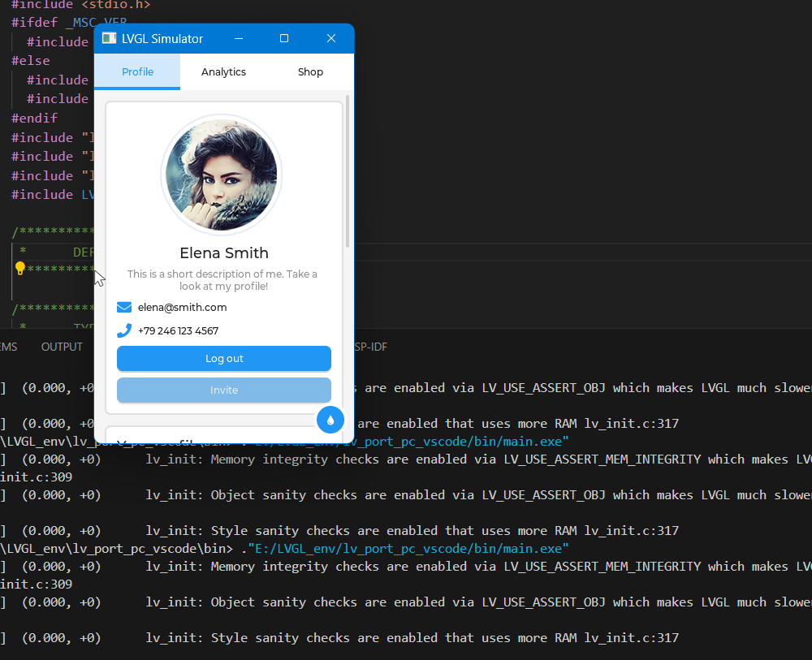Click the LVGL Simulator title bar icon
The image size is (812, 660).
tap(110, 38)
